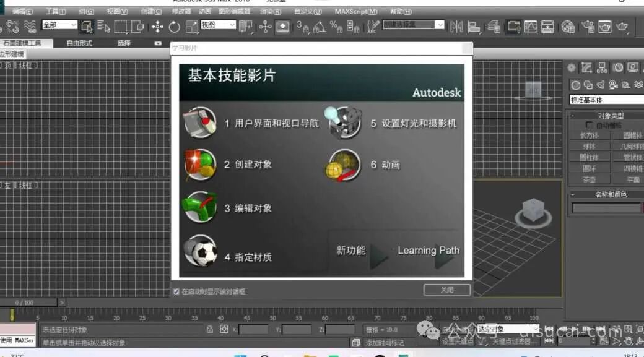644x357 pixels.
Task: Uncheck 在启动时显示该对话框 option
Action: (x=176, y=290)
